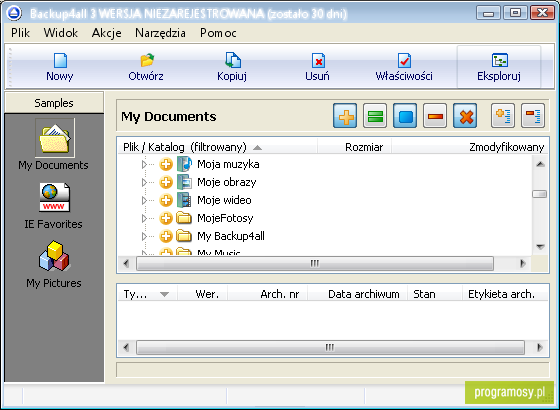The width and height of the screenshot is (560, 410).
Task: Open the Widok menu
Action: click(x=61, y=33)
